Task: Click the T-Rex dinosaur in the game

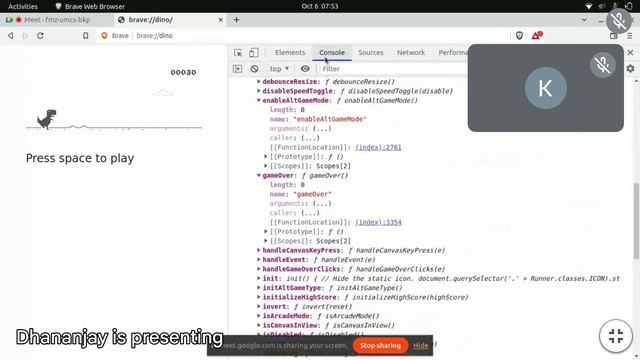Action: click(47, 119)
